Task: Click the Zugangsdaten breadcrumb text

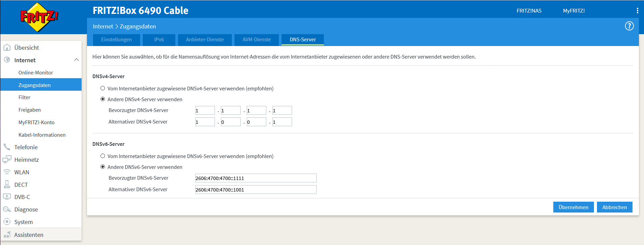Action: [x=138, y=26]
